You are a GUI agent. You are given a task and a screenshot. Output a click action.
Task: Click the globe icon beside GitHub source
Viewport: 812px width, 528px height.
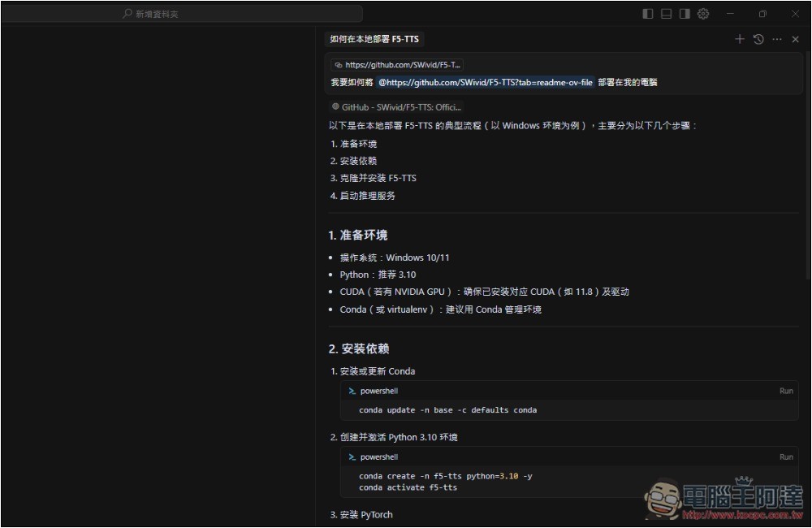335,106
